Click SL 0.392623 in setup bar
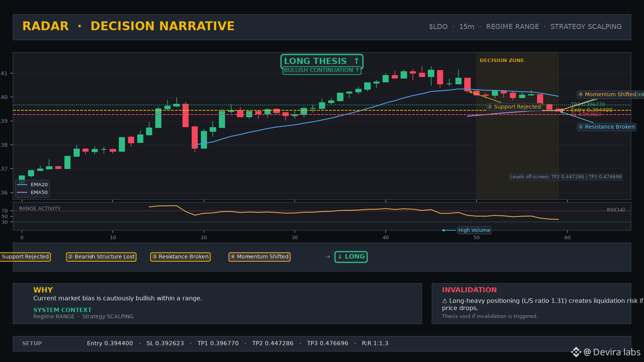The height and width of the screenshot is (362, 644). click(x=165, y=344)
